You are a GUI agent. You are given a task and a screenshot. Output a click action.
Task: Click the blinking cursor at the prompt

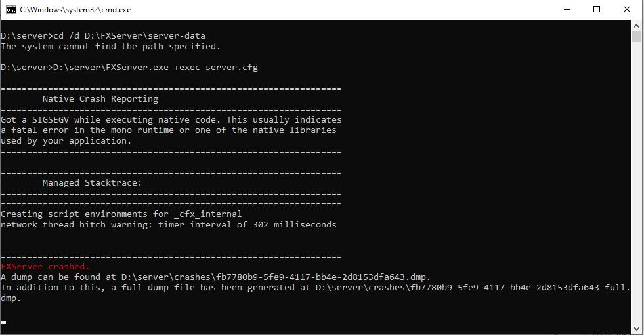[x=3, y=323]
